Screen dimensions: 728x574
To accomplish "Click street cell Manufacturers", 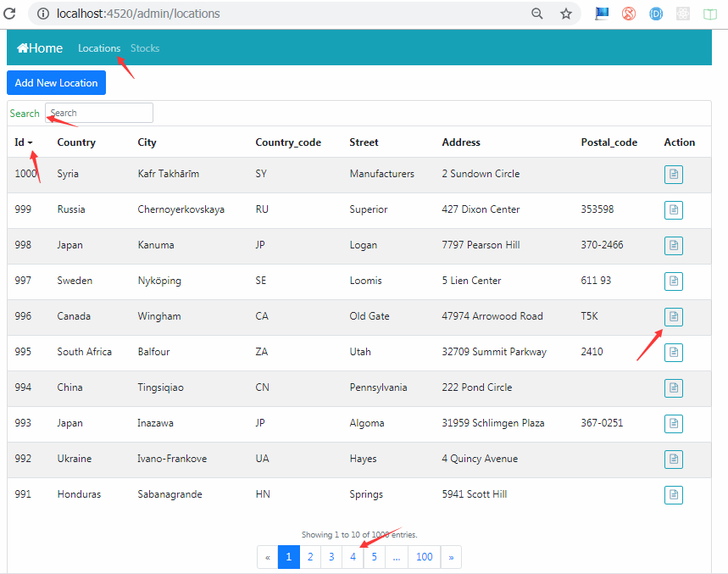I will coord(381,174).
